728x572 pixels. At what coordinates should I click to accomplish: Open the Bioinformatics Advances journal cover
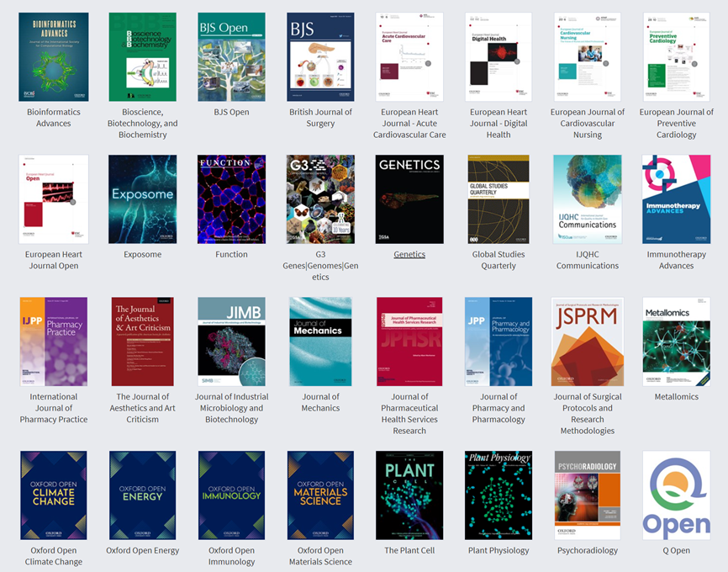pos(54,56)
